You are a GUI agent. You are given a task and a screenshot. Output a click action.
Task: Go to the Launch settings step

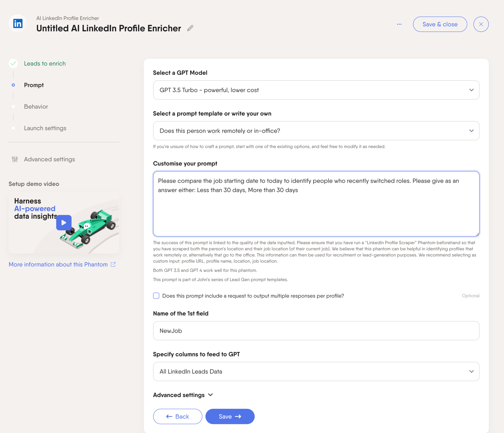tap(45, 128)
